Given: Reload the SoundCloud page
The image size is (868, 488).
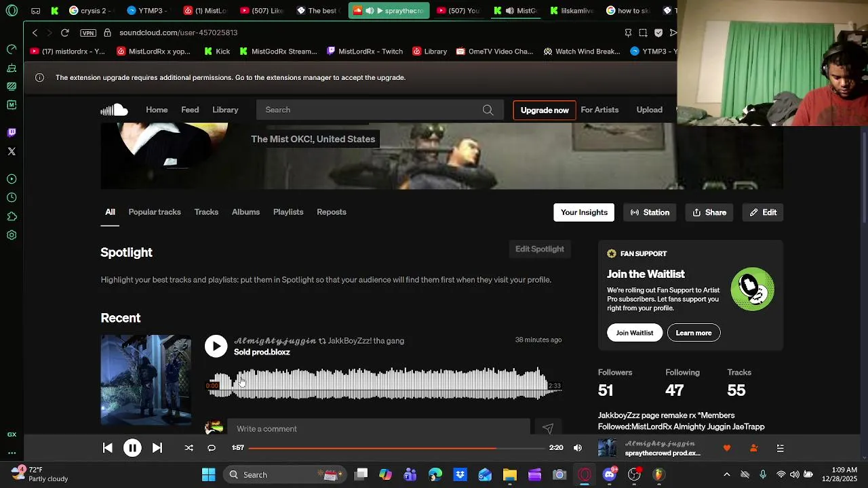Looking at the screenshot, I should (65, 33).
